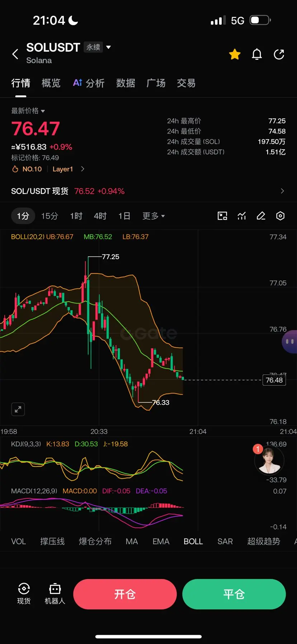Tap the NO.10 hot rank flame icon
The width and height of the screenshot is (297, 644).
coord(15,169)
